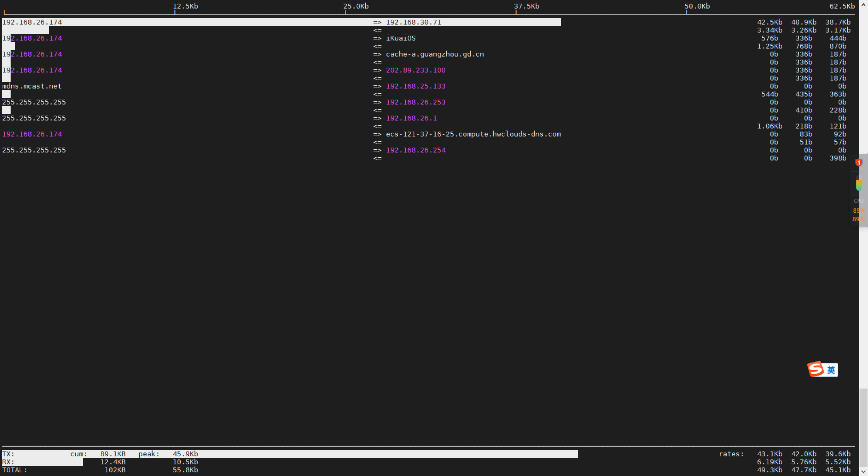This screenshot has height=476, width=868.
Task: Select the cumulative 89.1KB value
Action: (113, 454)
